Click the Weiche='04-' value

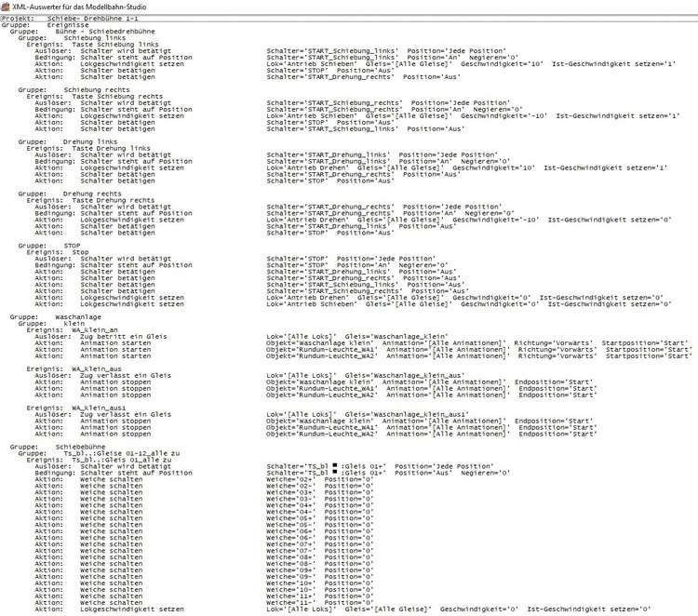(x=290, y=512)
